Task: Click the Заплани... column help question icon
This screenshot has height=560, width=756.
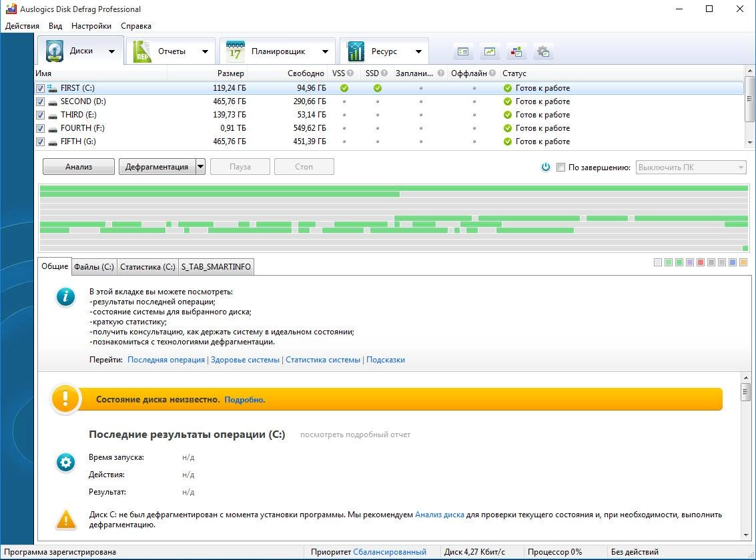Action: click(x=440, y=73)
